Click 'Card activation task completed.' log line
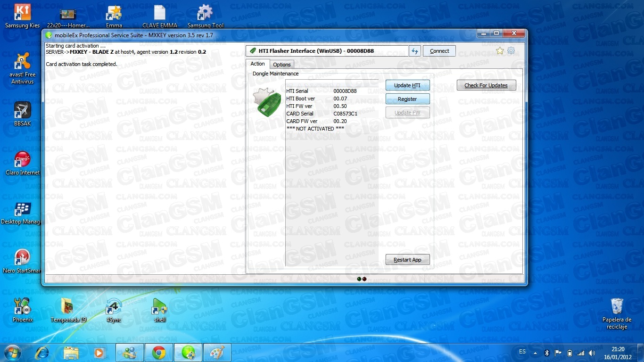Screen dimensions: 644x362 click(x=82, y=64)
